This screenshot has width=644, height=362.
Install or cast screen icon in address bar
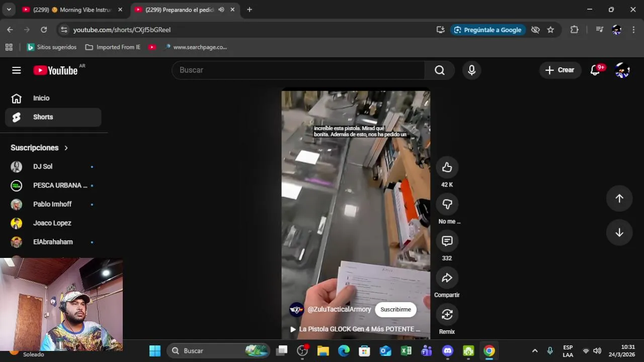[441, 30]
